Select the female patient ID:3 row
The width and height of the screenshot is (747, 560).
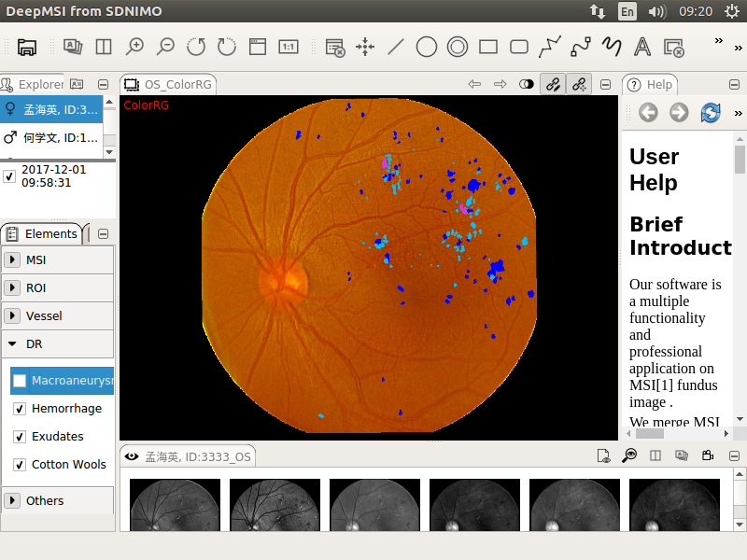click(x=51, y=109)
